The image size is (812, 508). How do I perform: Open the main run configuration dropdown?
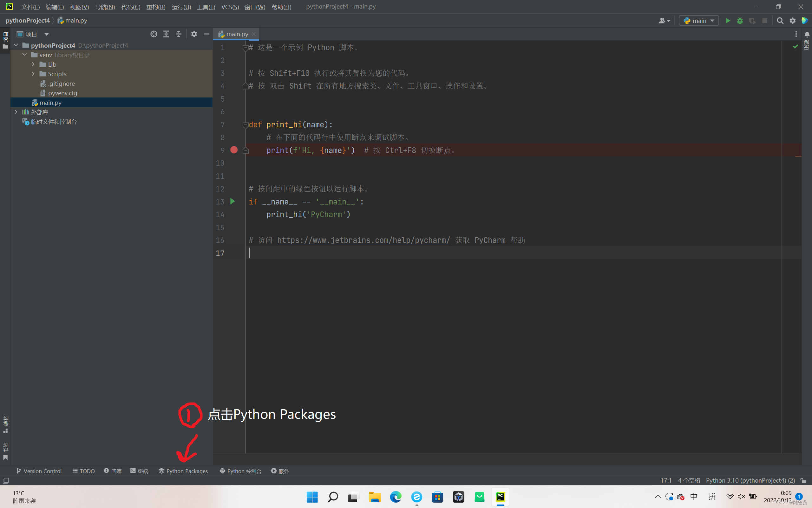click(698, 21)
